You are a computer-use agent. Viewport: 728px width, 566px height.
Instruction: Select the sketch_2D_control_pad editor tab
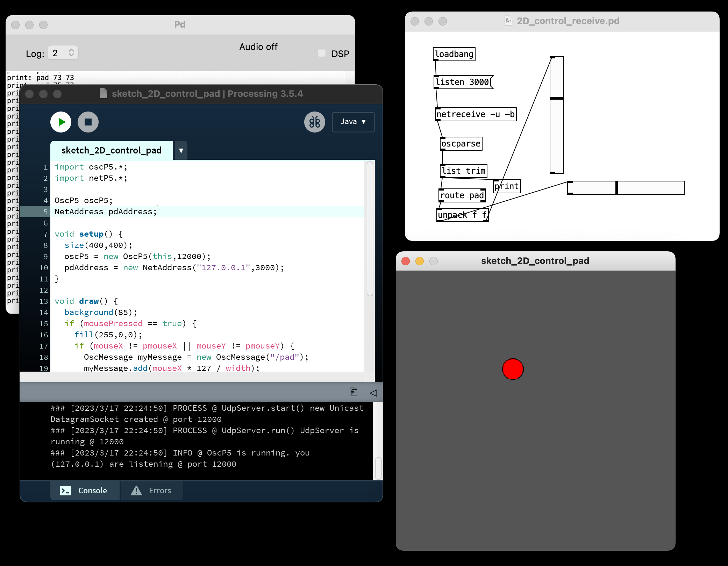click(111, 151)
